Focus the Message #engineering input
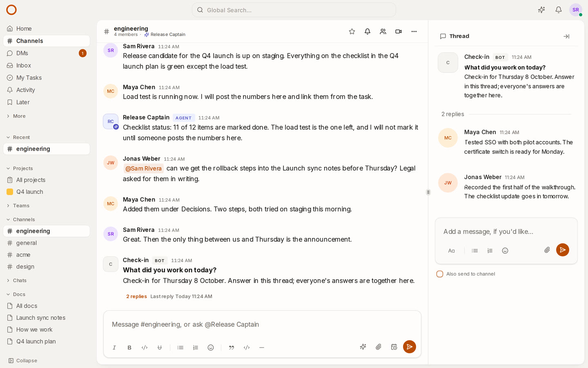 click(x=262, y=325)
